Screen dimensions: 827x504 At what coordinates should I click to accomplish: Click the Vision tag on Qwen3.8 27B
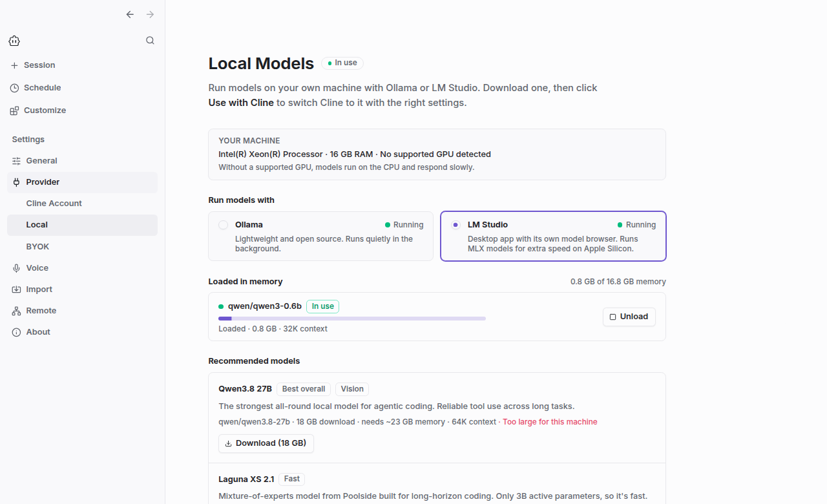click(352, 389)
